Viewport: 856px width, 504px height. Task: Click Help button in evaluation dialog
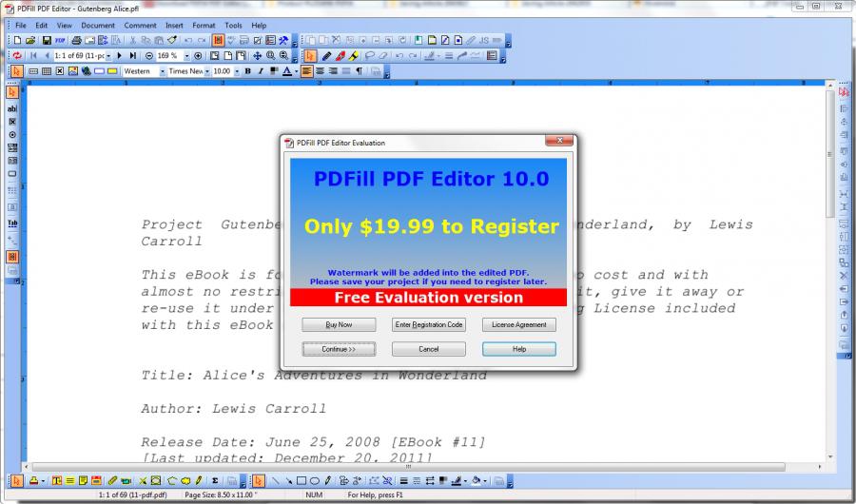519,349
